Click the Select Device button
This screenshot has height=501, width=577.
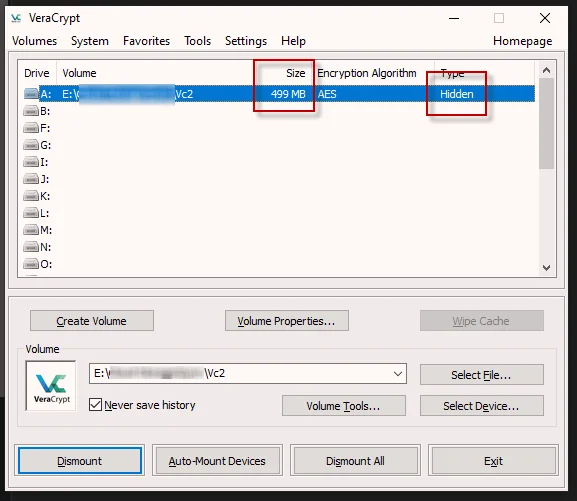[482, 406]
